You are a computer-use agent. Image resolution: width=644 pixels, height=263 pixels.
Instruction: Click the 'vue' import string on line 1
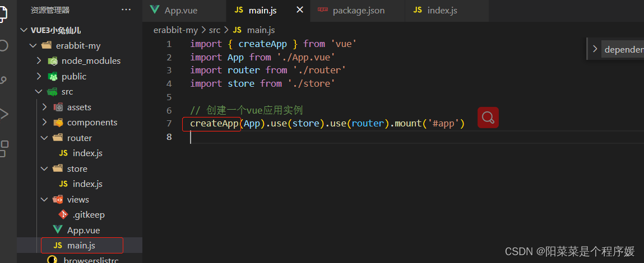(344, 44)
